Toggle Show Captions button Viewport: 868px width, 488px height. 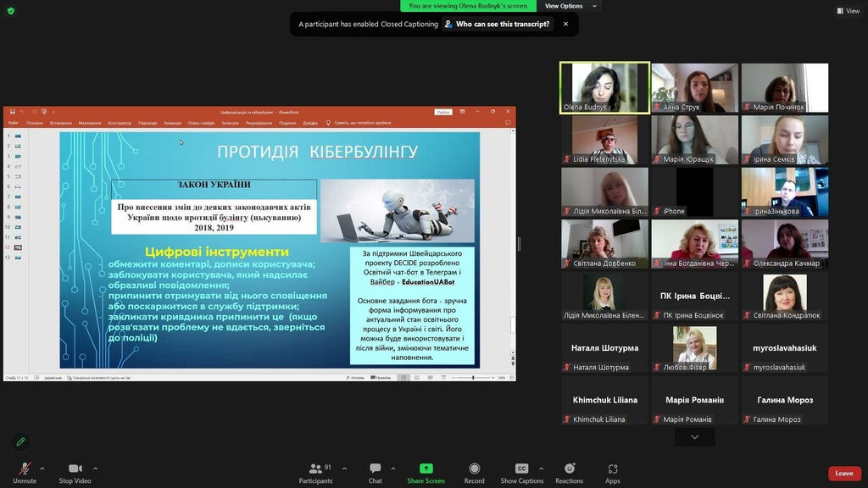tap(521, 473)
